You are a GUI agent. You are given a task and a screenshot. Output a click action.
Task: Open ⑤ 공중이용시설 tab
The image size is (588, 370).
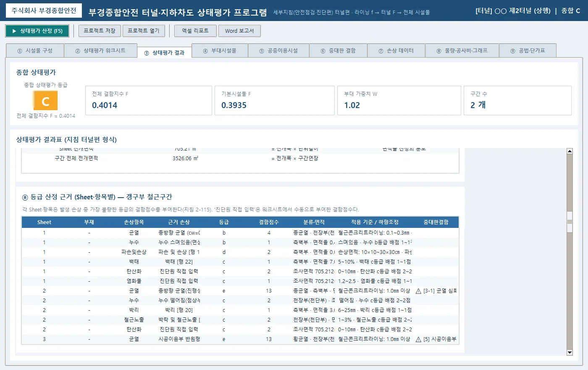coord(278,50)
